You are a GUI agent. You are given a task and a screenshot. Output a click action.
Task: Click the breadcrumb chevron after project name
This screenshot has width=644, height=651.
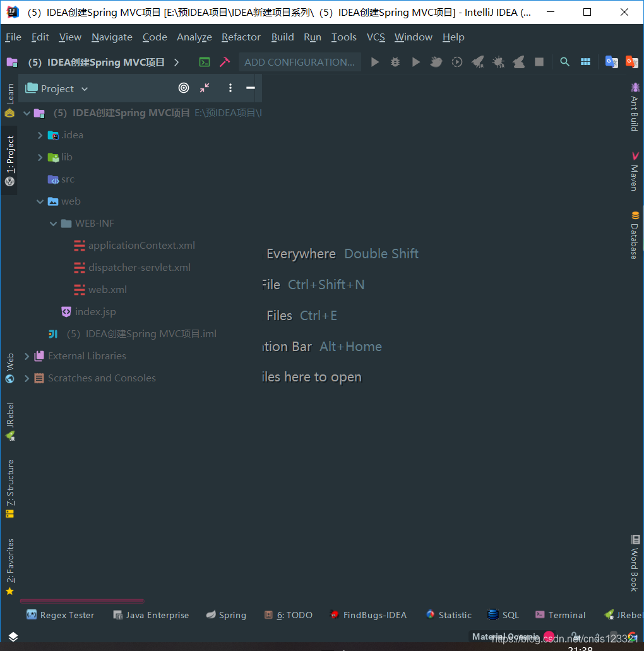point(176,63)
